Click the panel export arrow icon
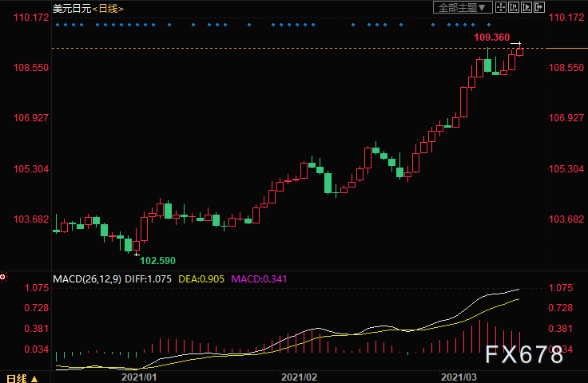Screen dimensions: 588x383 [x=539, y=7]
